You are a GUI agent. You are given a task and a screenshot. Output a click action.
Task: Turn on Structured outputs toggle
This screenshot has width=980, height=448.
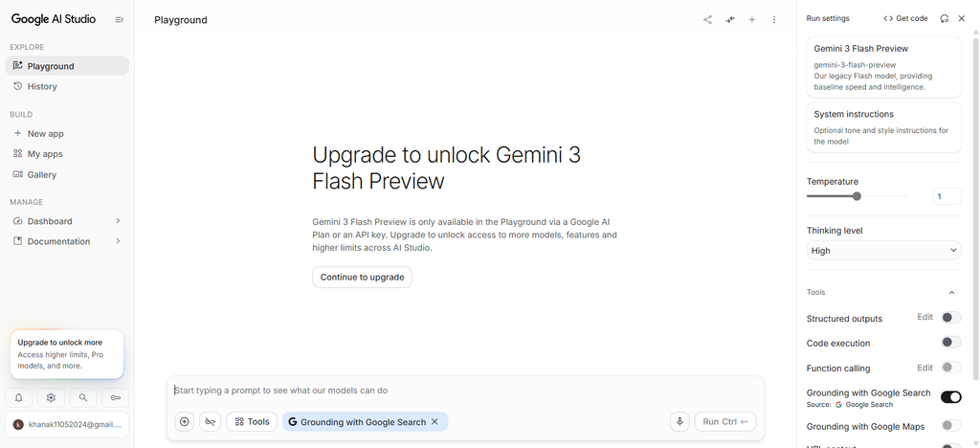[x=950, y=318]
